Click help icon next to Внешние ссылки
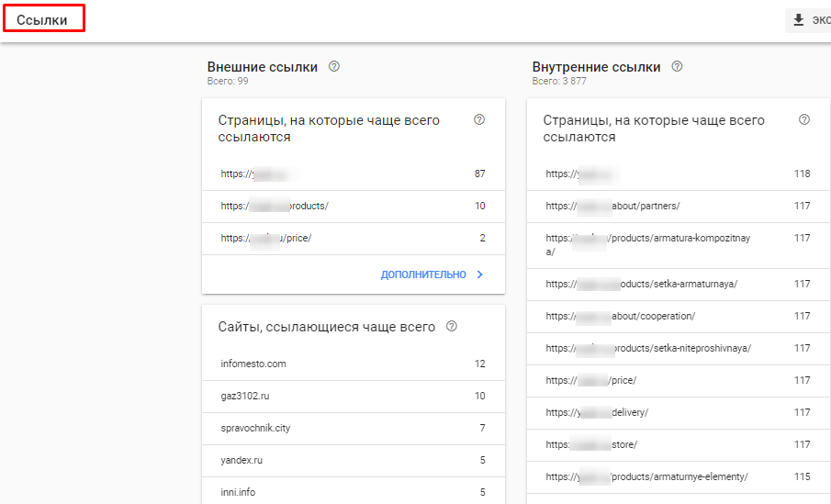831x504 pixels. (x=334, y=67)
